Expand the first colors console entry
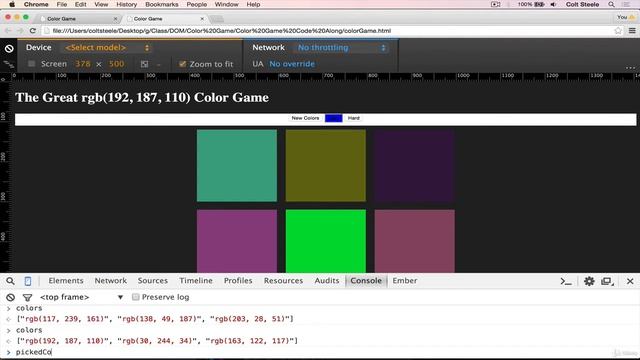The width and height of the screenshot is (640, 360). pyautogui.click(x=8, y=308)
